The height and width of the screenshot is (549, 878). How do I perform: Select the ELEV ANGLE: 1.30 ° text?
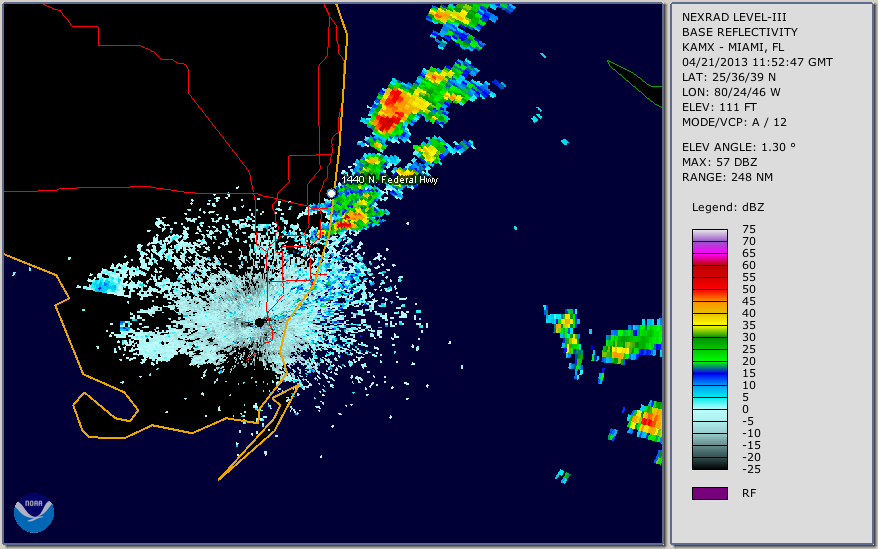pyautogui.click(x=739, y=147)
